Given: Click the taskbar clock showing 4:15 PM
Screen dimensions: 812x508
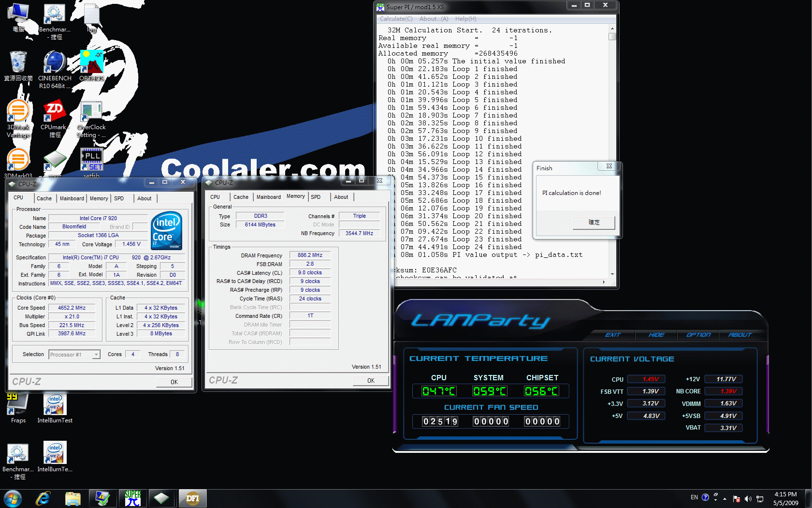Looking at the screenshot, I should coord(785,498).
